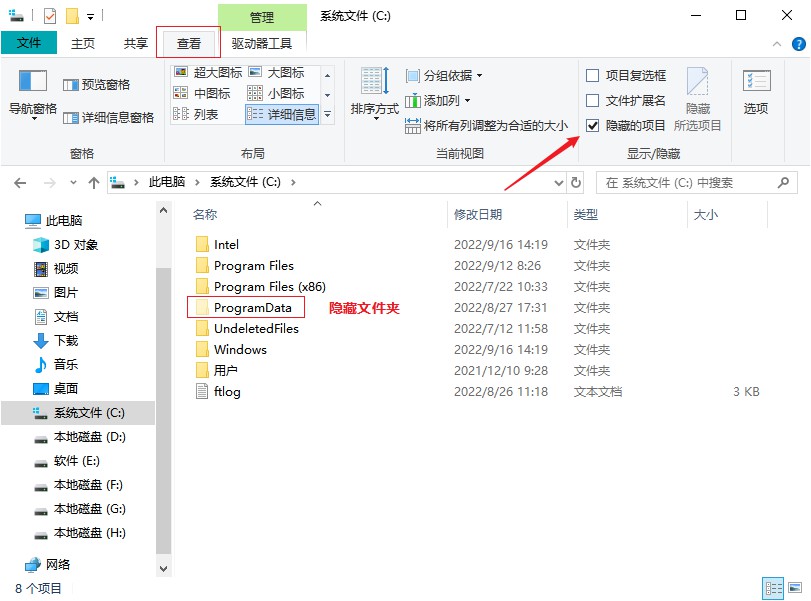The width and height of the screenshot is (811, 601).
Task: Open the 文件 menu
Action: pos(29,43)
